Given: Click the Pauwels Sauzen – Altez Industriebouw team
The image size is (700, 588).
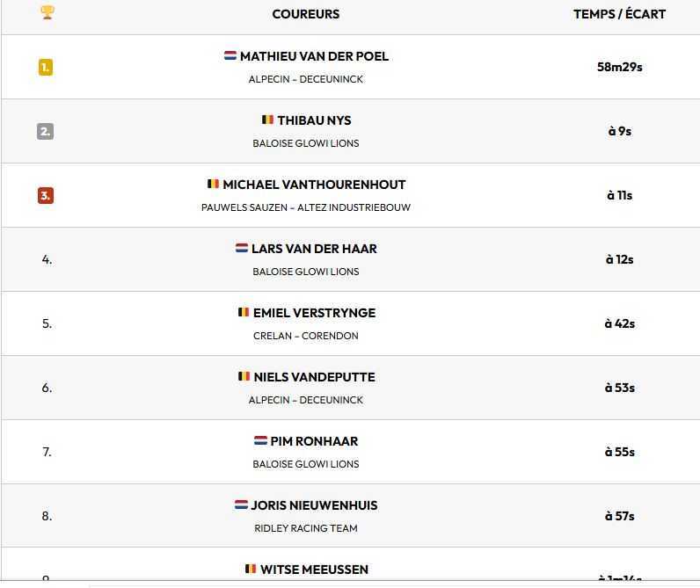Looking at the screenshot, I should (306, 207).
